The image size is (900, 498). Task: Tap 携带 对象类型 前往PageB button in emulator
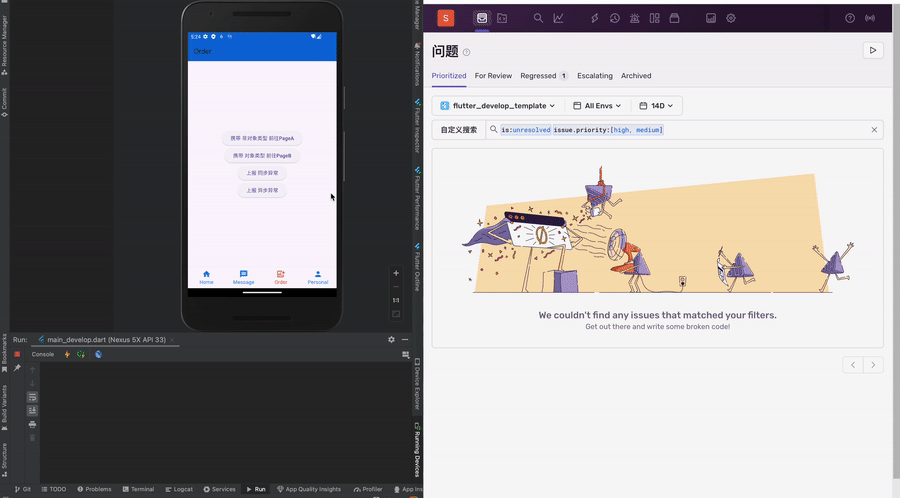tap(262, 155)
